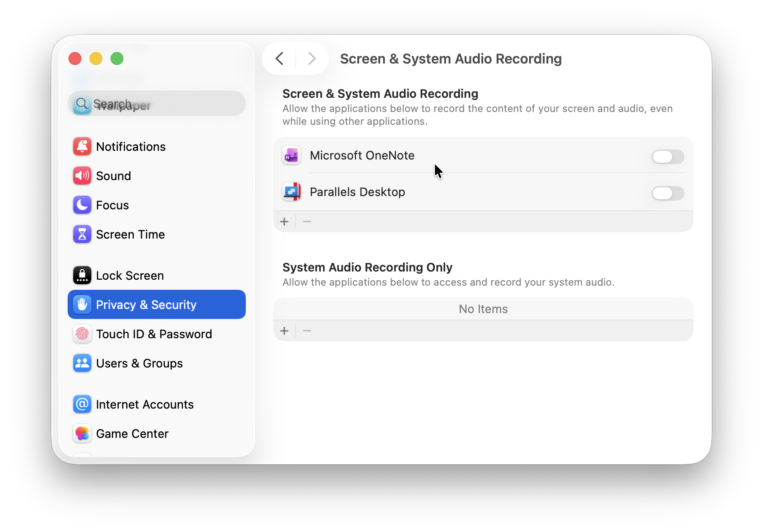Click the Notifications bell icon
The width and height of the screenshot is (763, 532).
tap(82, 146)
